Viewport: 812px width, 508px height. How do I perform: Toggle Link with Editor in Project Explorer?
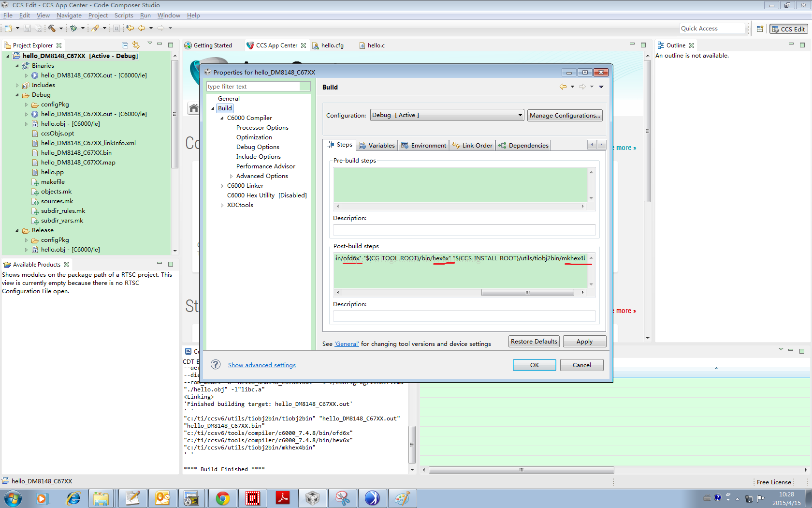136,45
